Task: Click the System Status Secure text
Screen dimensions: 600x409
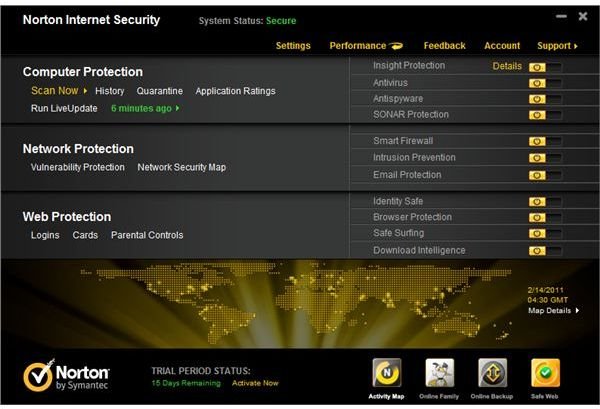Action: coord(247,21)
